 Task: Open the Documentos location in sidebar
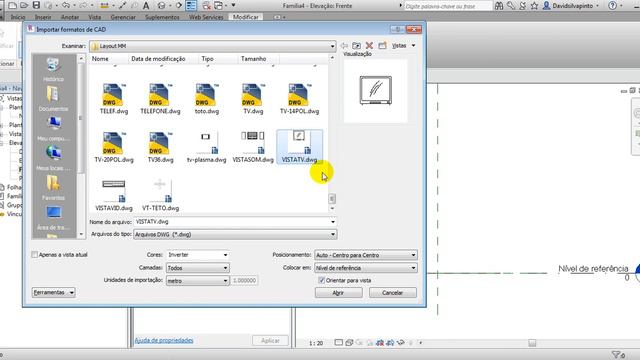pyautogui.click(x=53, y=99)
